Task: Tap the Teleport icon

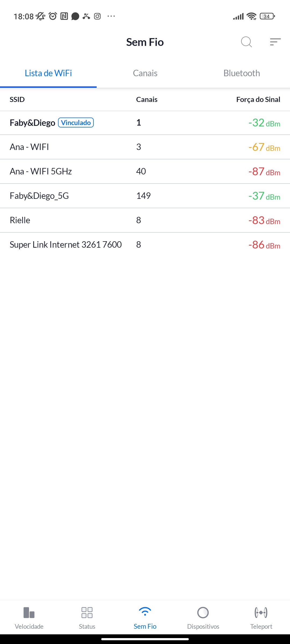Action: 261,613
